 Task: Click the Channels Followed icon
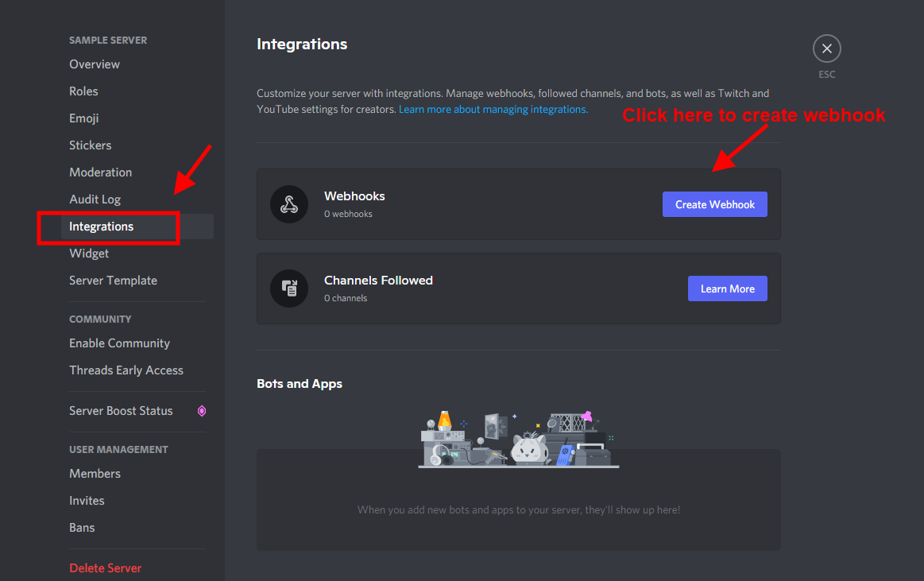[288, 289]
